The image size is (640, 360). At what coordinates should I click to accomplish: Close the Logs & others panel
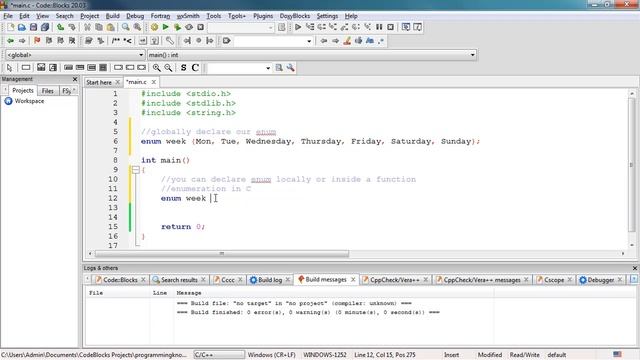pyautogui.click(x=635, y=268)
